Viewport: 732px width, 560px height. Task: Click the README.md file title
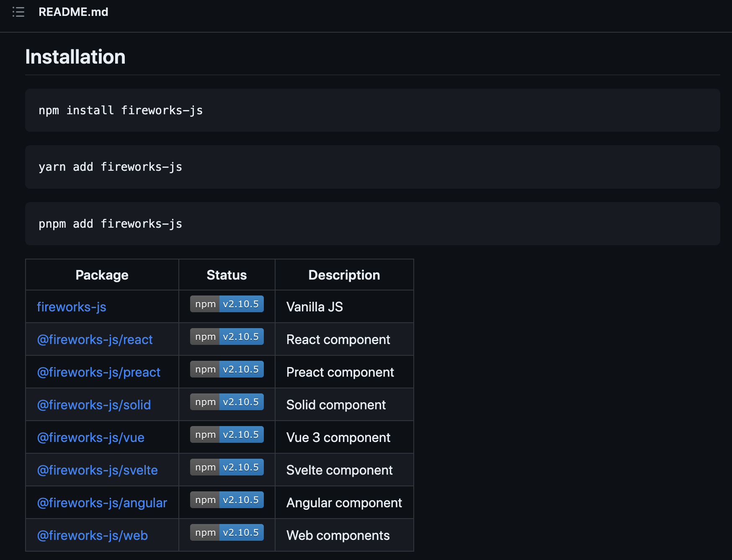tap(73, 12)
